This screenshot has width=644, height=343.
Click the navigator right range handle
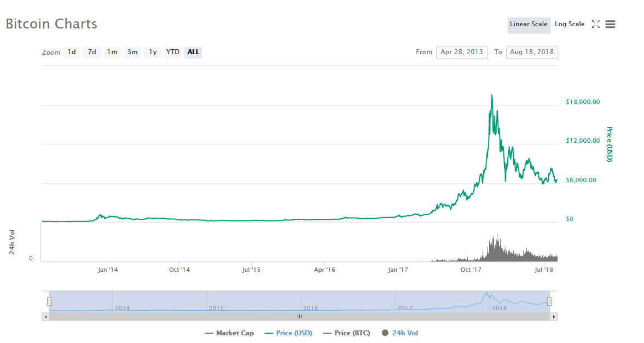pos(549,301)
